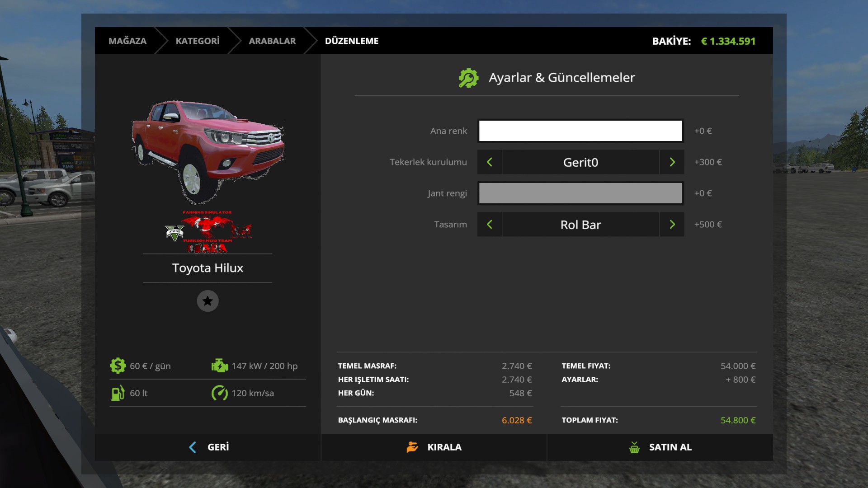Click the balance amount € 1.334.591
Image resolution: width=868 pixels, height=488 pixels.
pyautogui.click(x=728, y=41)
